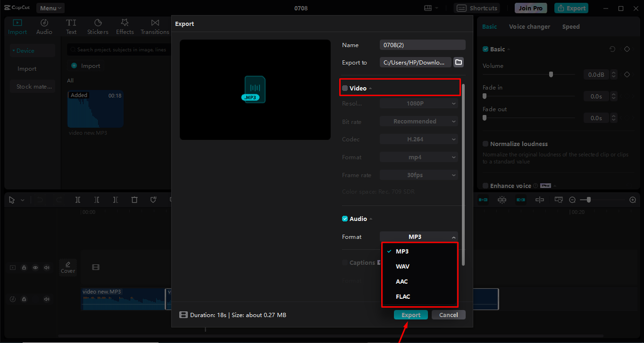Click the dropdown arrow next to selection pointer tool
This screenshot has height=343, width=644.
pyautogui.click(x=23, y=200)
